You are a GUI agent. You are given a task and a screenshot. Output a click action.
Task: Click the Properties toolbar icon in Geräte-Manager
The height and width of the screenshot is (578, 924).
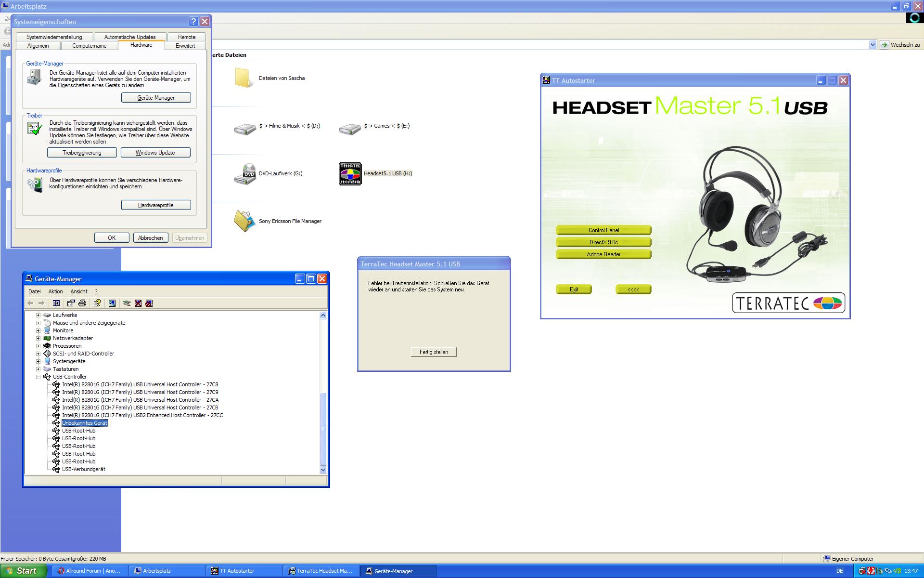point(71,303)
